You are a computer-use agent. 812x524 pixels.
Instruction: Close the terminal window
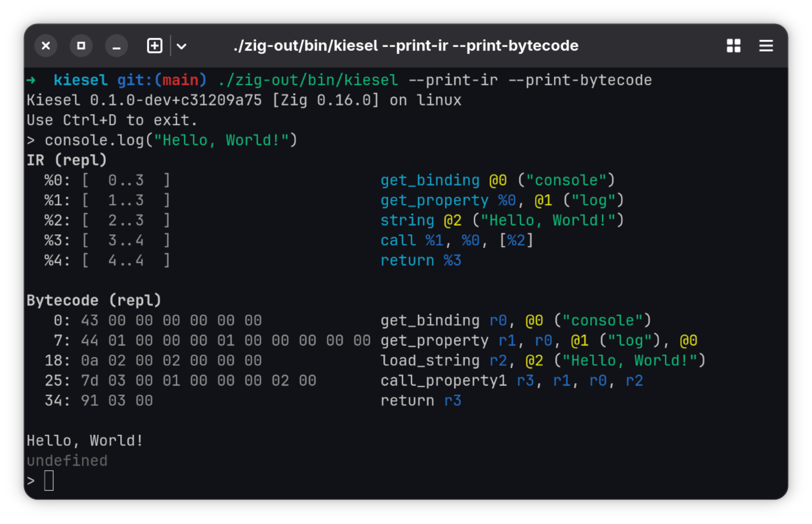pyautogui.click(x=46, y=46)
